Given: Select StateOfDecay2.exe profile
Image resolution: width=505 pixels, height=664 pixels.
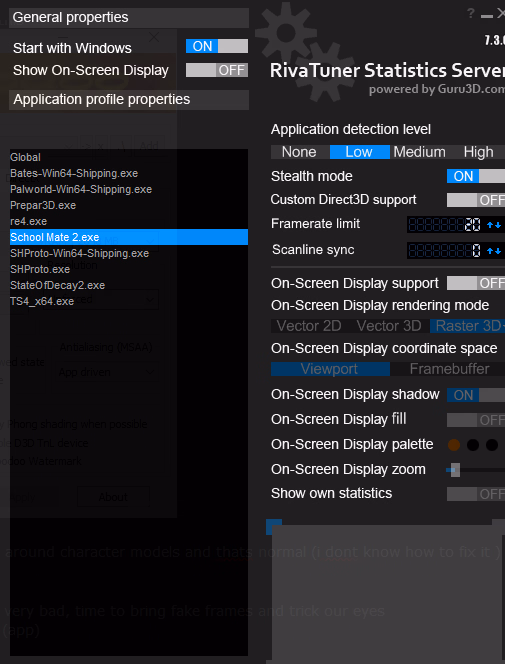Looking at the screenshot, I should (129, 285).
